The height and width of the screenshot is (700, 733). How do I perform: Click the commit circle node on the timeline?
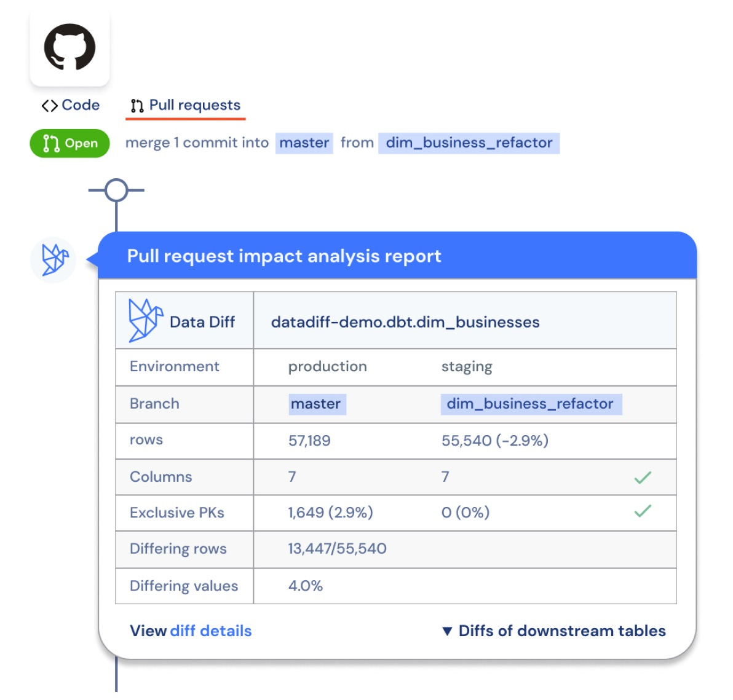tap(117, 190)
